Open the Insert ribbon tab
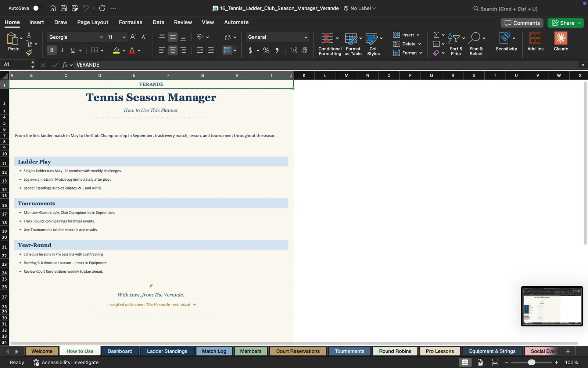The width and height of the screenshot is (588, 368). point(37,22)
